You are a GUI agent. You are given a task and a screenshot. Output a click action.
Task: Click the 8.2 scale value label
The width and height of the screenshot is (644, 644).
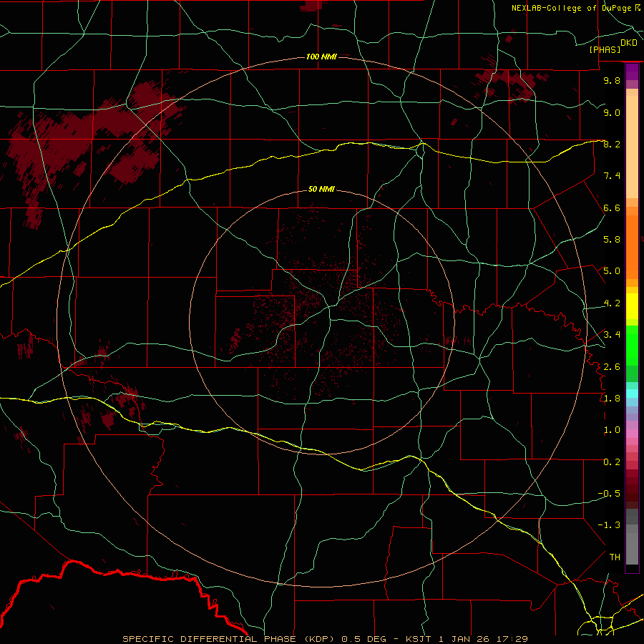[x=612, y=144]
